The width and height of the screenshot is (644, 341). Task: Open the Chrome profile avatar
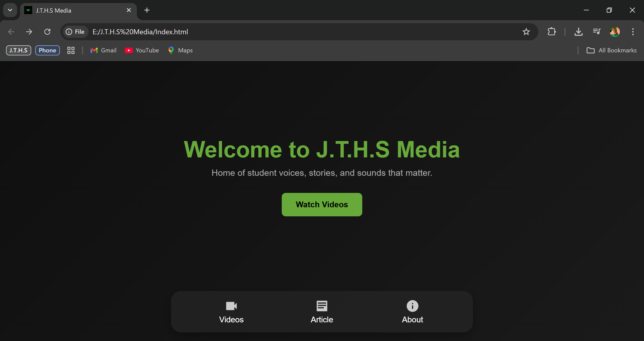pyautogui.click(x=615, y=32)
